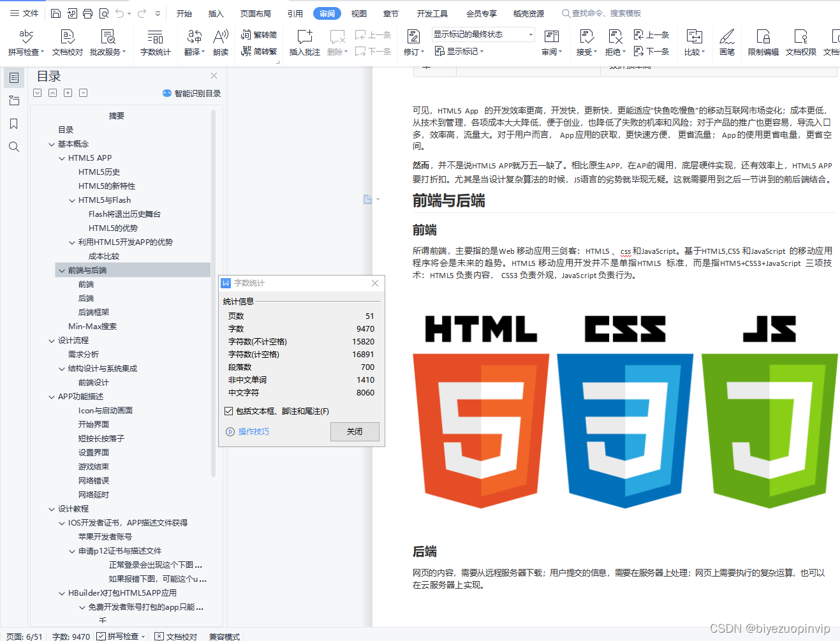The image size is (840, 641).
Task: Open 限制编辑 restrict editing
Action: (x=763, y=43)
